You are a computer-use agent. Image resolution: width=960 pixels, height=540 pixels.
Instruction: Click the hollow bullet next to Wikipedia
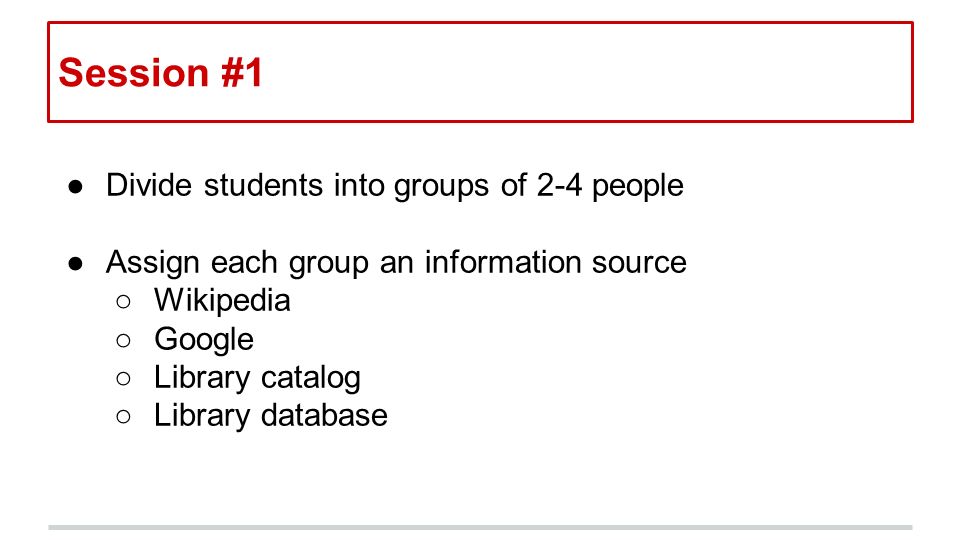tap(123, 302)
